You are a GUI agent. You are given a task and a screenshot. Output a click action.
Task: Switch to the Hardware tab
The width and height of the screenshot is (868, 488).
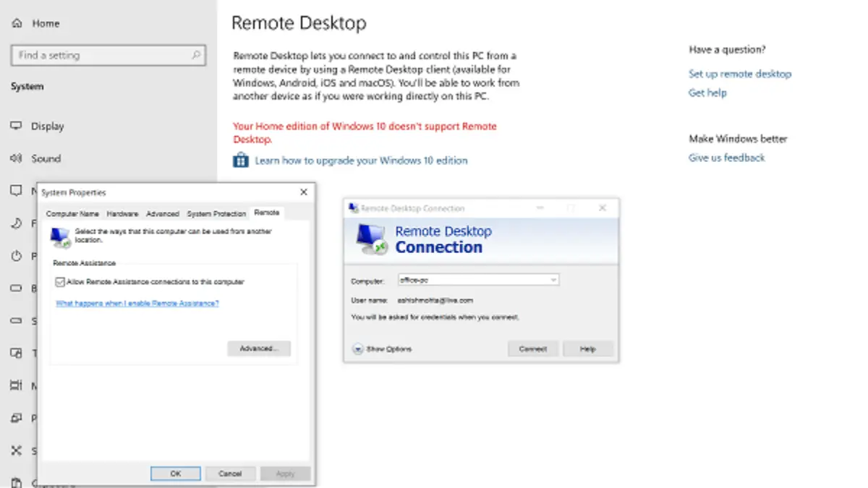122,214
